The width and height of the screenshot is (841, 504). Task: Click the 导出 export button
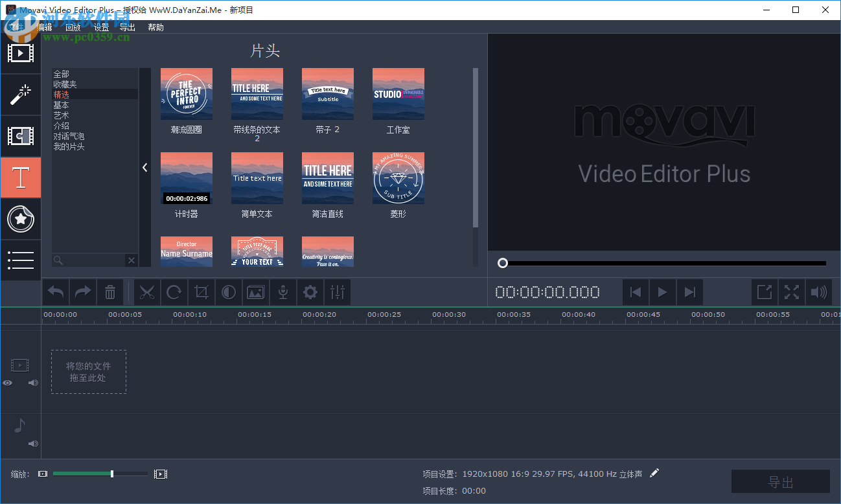tap(780, 481)
